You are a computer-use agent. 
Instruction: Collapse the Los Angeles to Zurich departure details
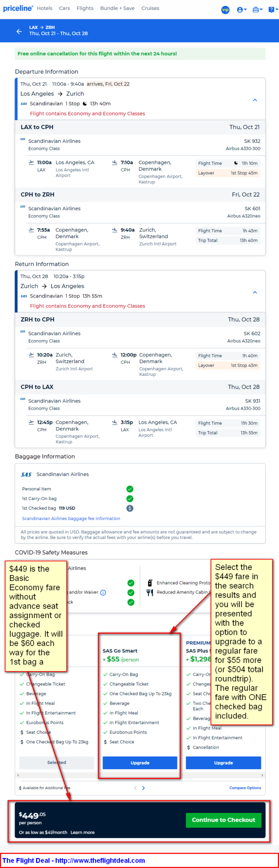coord(255,100)
